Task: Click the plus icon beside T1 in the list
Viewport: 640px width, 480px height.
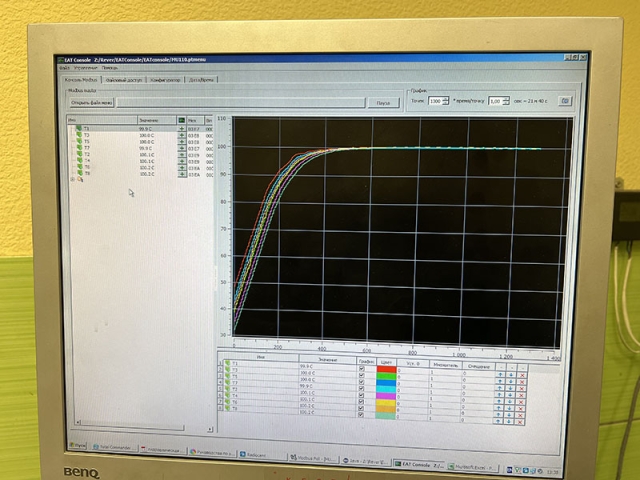Action: [x=181, y=130]
